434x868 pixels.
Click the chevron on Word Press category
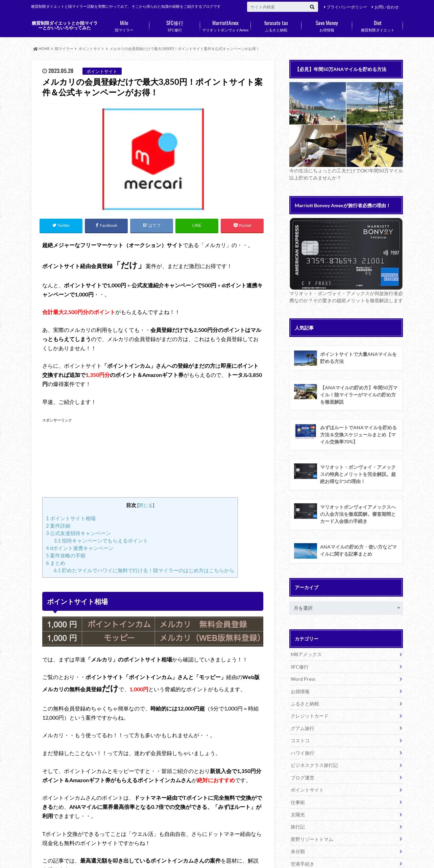pyautogui.click(x=401, y=679)
